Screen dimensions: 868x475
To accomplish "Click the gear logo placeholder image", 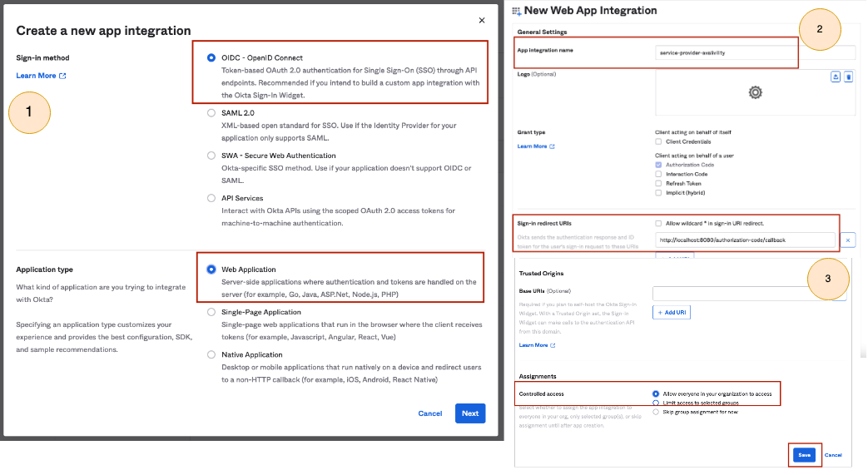I will (755, 92).
